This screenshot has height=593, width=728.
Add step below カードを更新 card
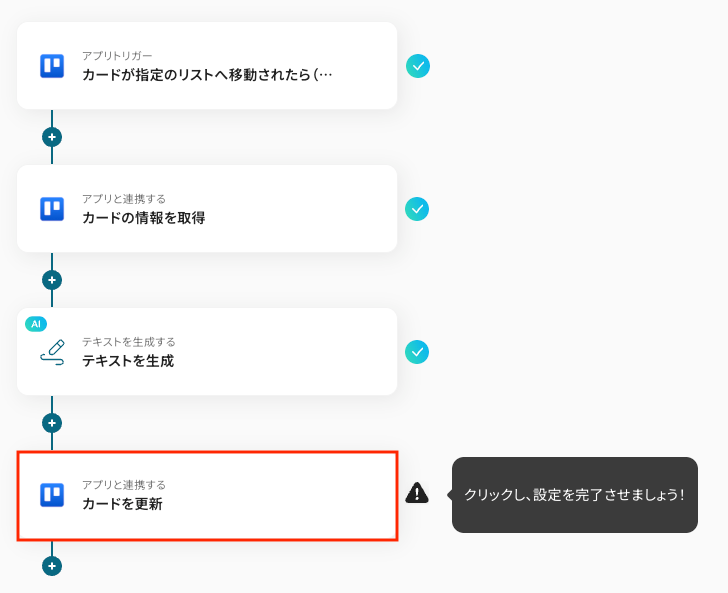pos(52,566)
